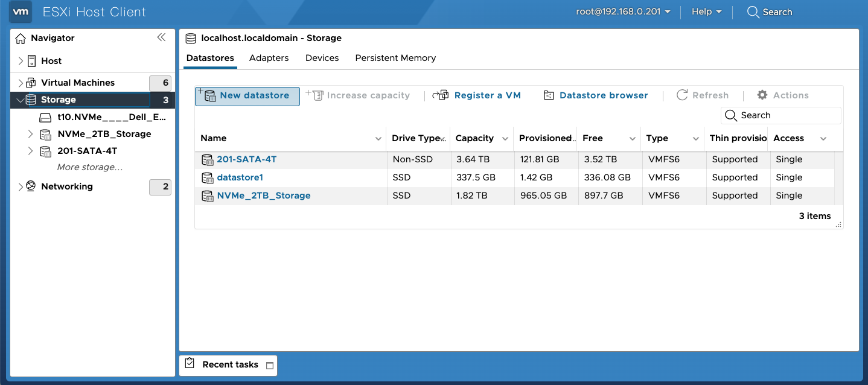This screenshot has height=385, width=868.
Task: Click the Refresh circular arrow icon
Action: [x=682, y=95]
